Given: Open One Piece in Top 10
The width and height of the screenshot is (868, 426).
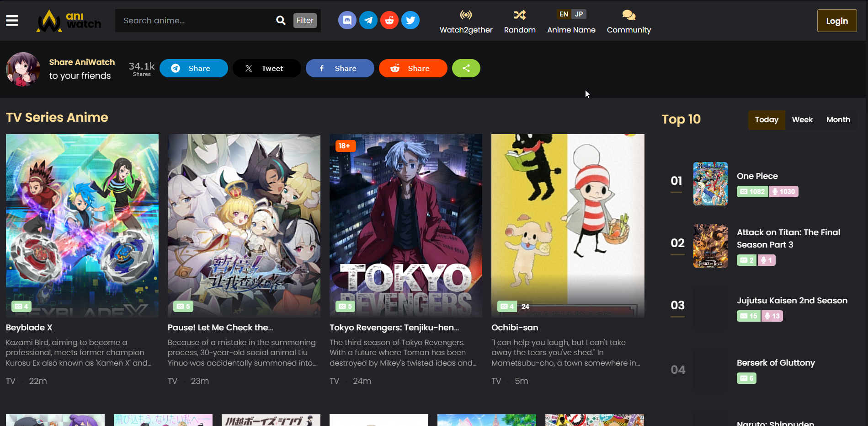Looking at the screenshot, I should point(757,176).
